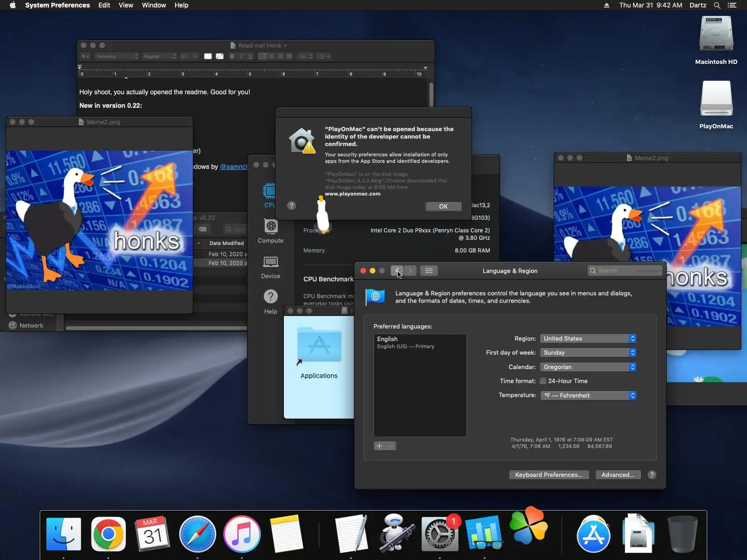Select Network in Finder sidebar
The image size is (747, 560).
31,325
